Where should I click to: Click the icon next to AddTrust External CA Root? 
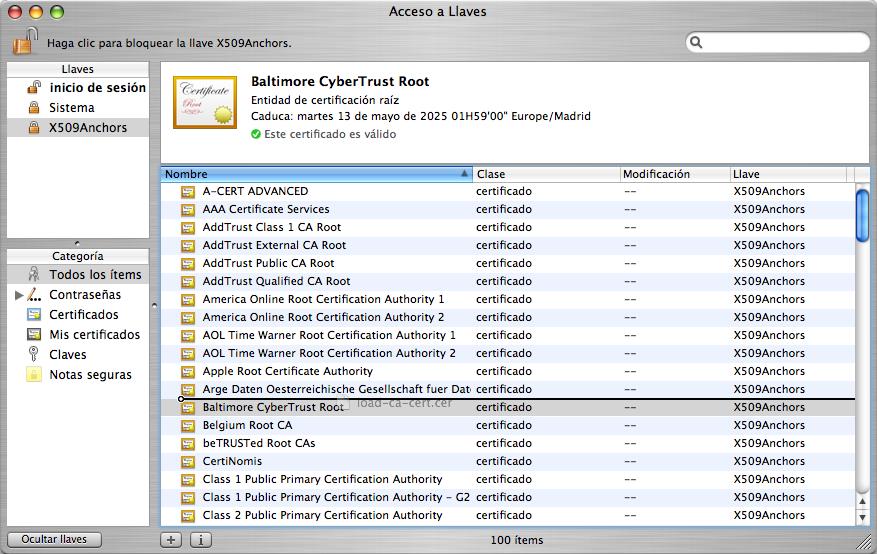(188, 245)
